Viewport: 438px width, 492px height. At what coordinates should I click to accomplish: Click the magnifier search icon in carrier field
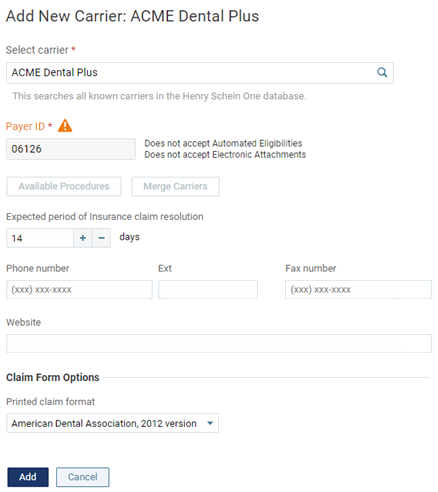coord(382,72)
